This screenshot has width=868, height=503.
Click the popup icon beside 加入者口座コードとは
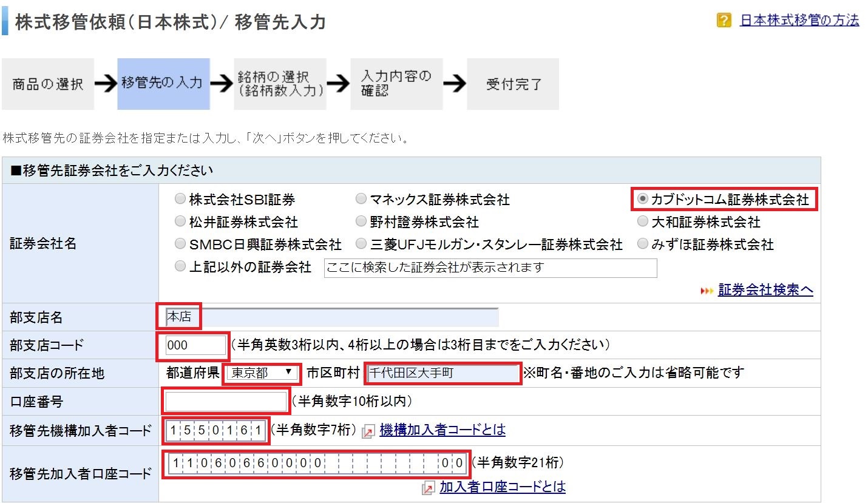point(429,488)
